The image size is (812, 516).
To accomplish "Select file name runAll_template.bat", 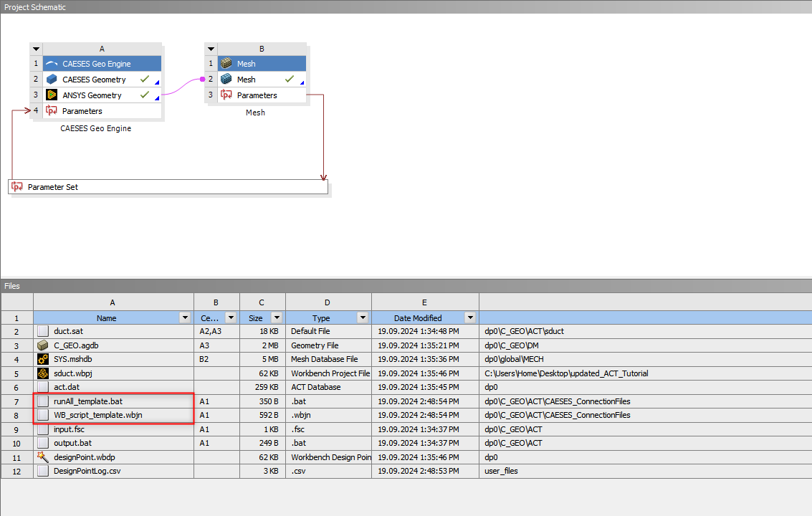I will pos(88,401).
